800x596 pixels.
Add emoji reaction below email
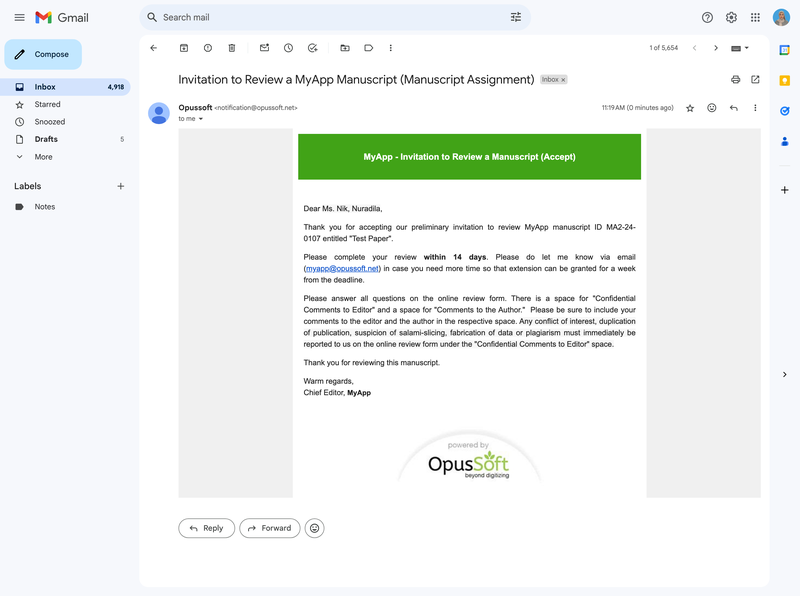point(314,528)
